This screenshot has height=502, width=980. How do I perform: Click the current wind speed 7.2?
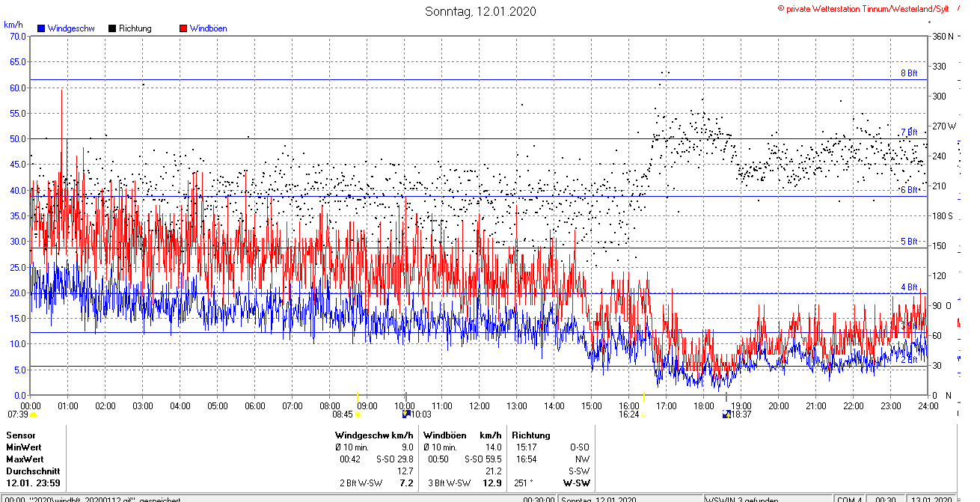click(x=407, y=483)
